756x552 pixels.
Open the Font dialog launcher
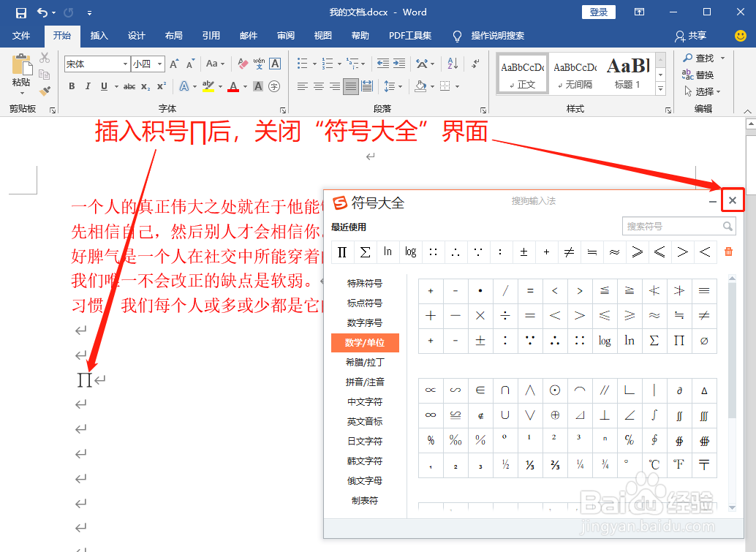tap(283, 110)
